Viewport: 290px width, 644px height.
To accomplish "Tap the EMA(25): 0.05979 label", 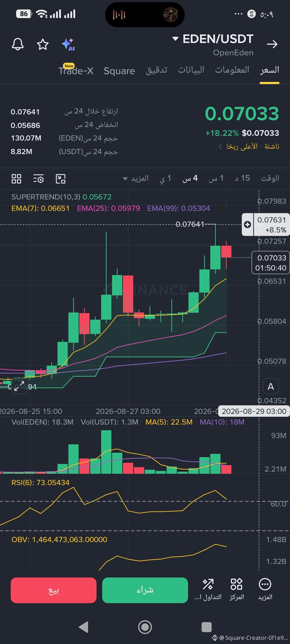I will (109, 208).
